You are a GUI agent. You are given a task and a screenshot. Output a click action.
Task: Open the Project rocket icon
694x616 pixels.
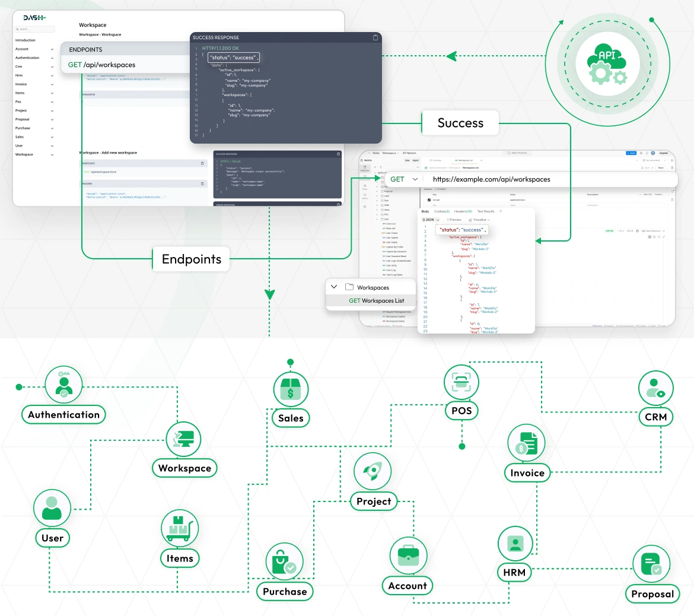(373, 471)
